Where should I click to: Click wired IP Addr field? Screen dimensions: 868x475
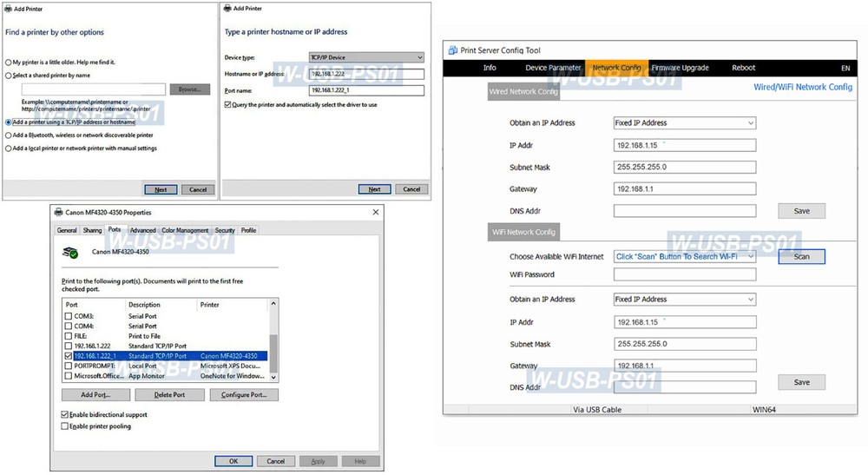[x=685, y=145]
